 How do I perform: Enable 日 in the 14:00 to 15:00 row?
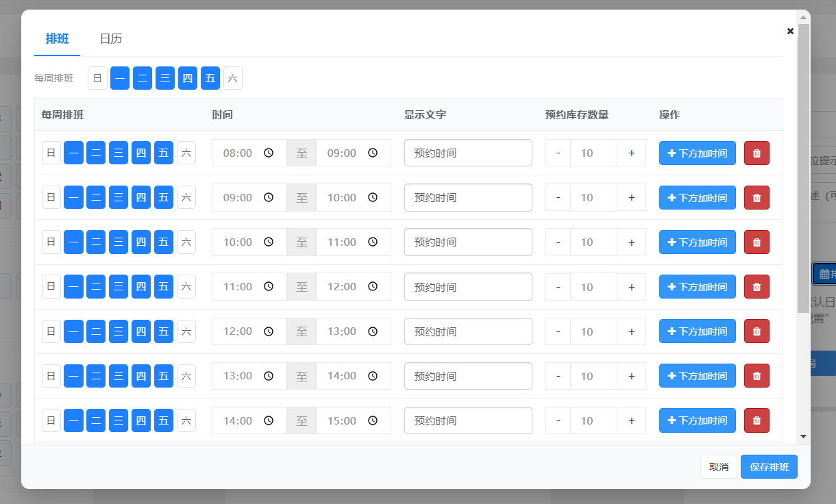click(51, 420)
